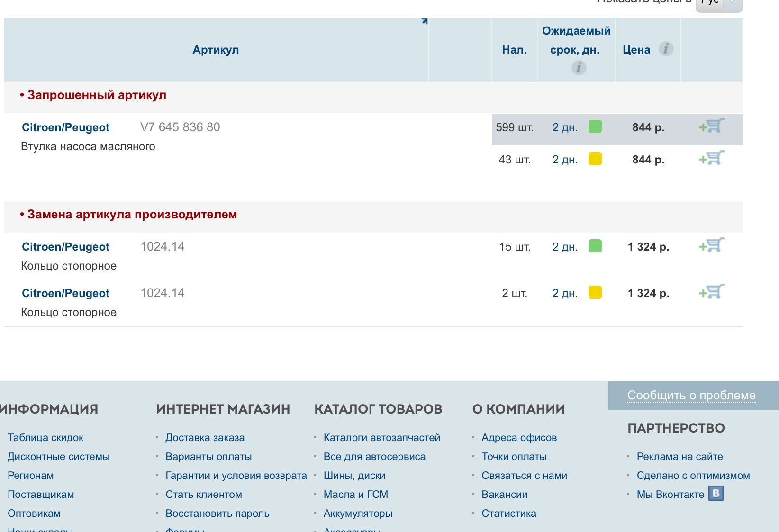Image resolution: width=779 pixels, height=532 pixels.
Task: Open Стать клиентом link
Action: [204, 495]
